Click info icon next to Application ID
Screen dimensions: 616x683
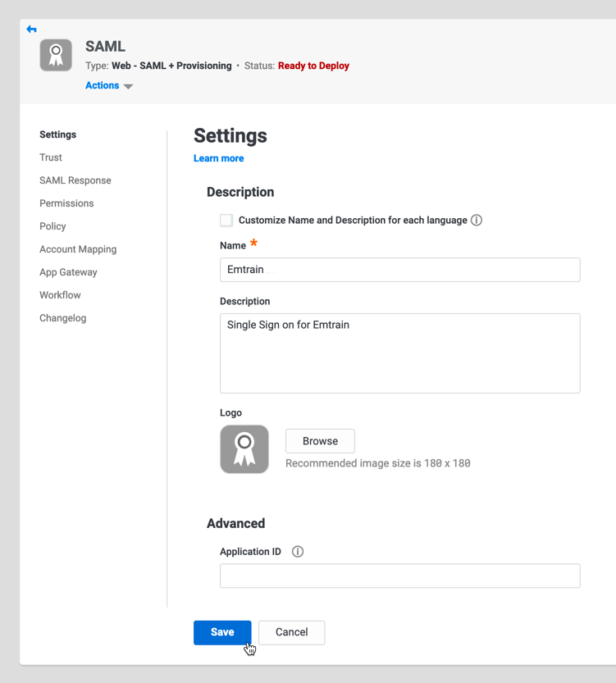(x=298, y=552)
